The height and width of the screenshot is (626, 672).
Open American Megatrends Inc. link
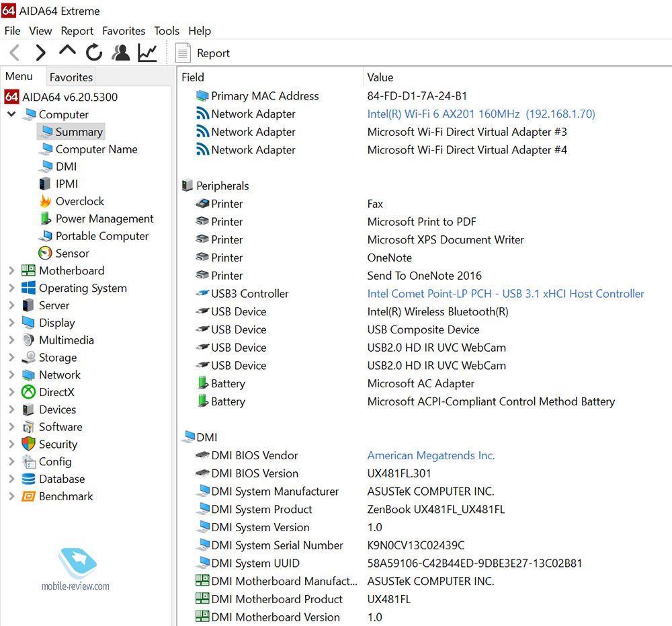(x=431, y=455)
